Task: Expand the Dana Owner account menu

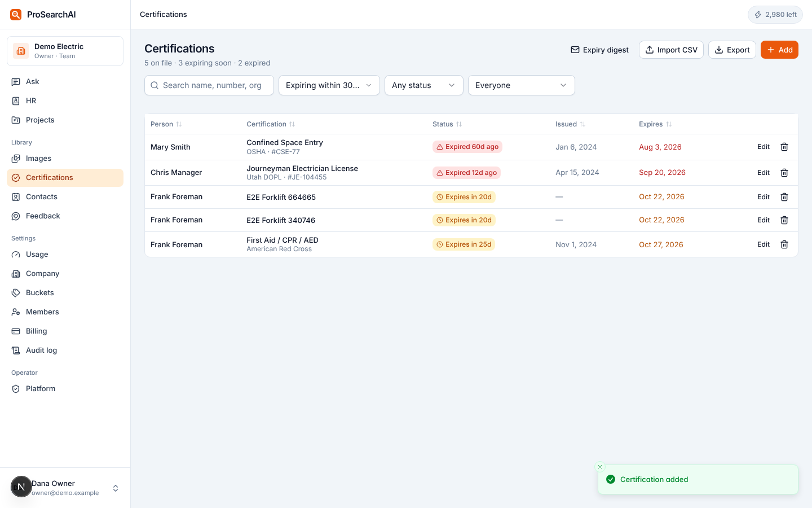Action: 116,488
